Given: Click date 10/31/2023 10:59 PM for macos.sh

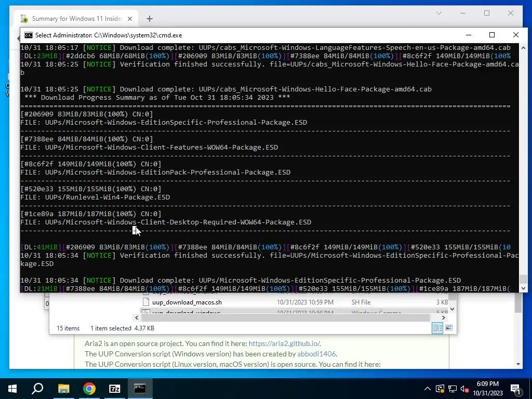Looking at the screenshot, I should point(305,302).
